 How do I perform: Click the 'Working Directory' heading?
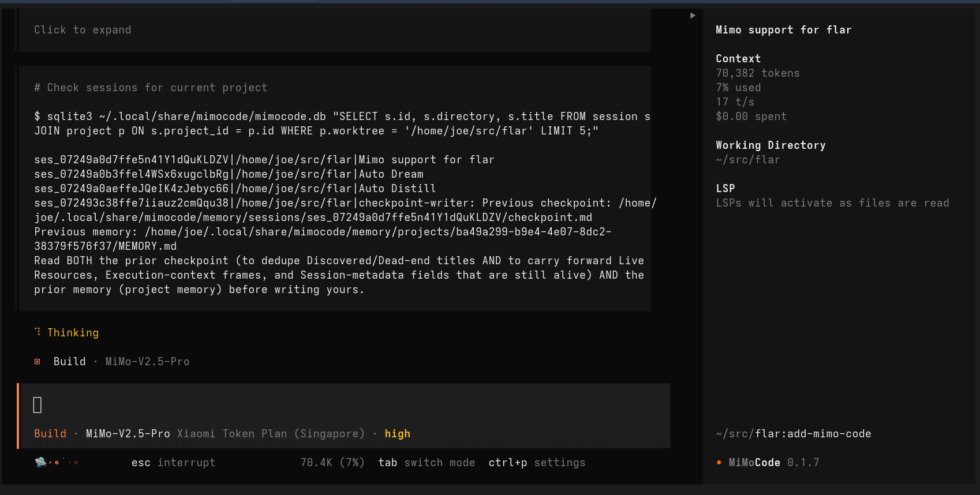[x=770, y=145]
